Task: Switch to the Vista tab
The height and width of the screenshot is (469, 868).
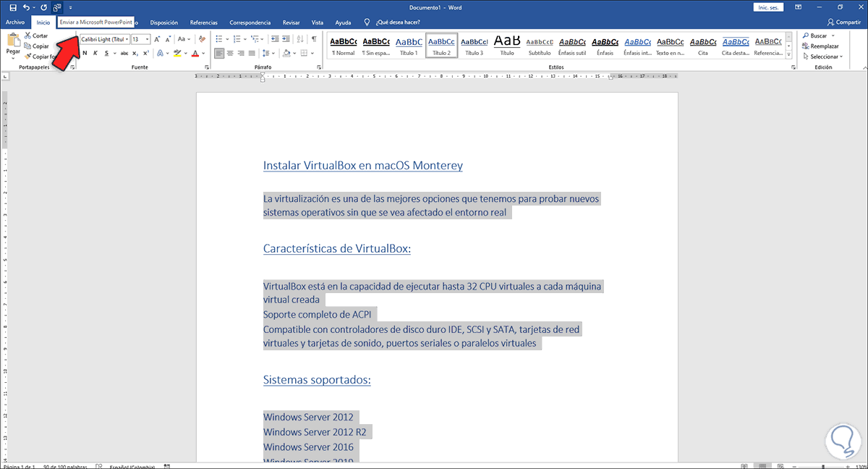Action: [318, 22]
